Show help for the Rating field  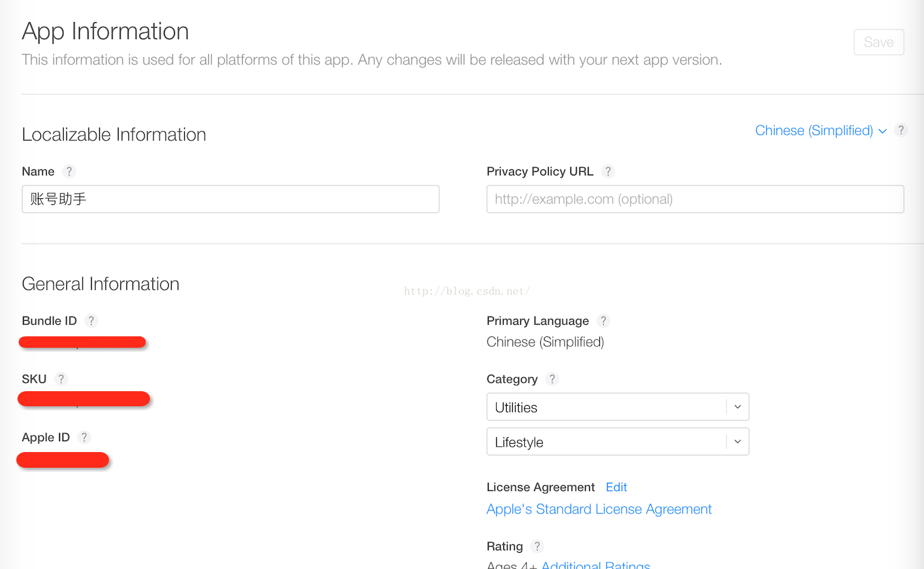[x=537, y=546]
